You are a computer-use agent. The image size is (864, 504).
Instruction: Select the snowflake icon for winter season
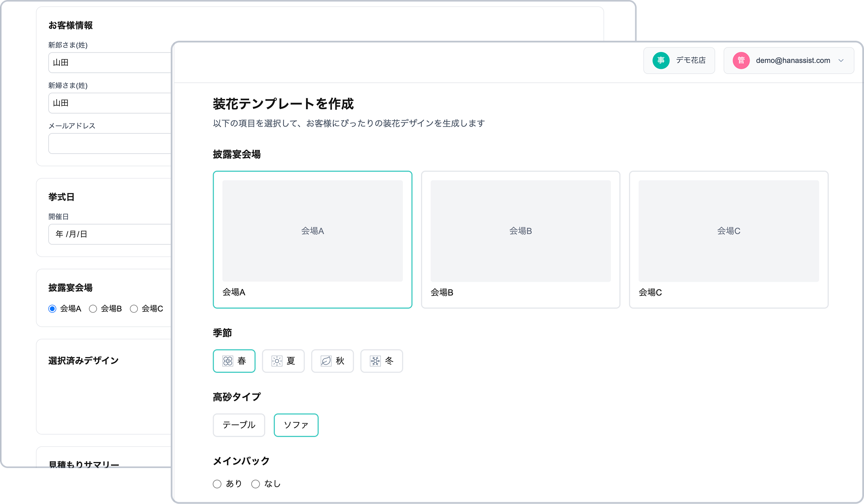tap(374, 361)
